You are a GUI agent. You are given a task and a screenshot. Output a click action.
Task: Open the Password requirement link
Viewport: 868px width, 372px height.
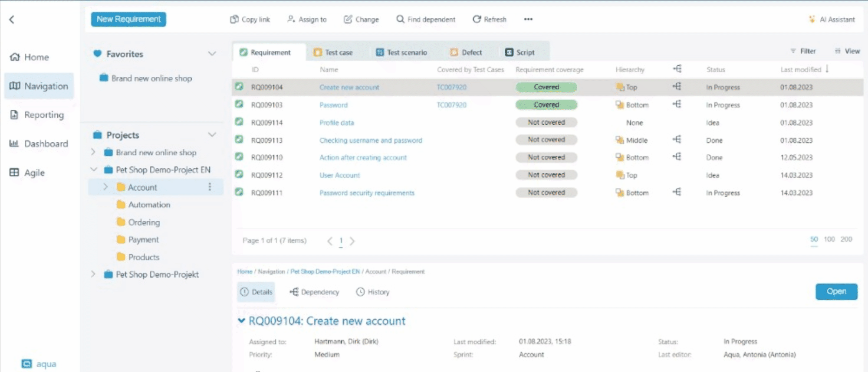click(x=333, y=105)
